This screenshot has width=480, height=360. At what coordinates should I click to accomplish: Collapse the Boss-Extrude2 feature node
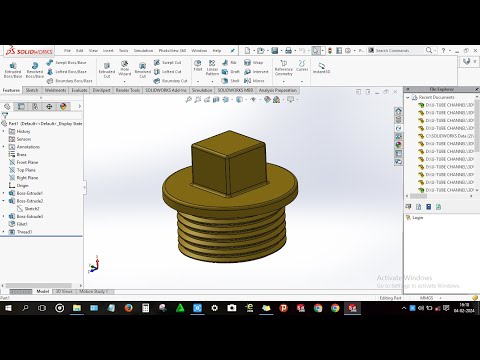[4, 201]
